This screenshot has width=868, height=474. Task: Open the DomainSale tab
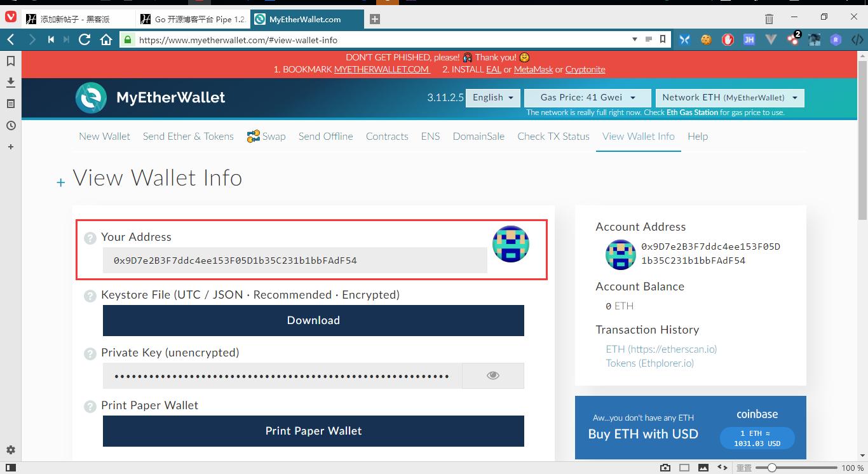pyautogui.click(x=478, y=136)
